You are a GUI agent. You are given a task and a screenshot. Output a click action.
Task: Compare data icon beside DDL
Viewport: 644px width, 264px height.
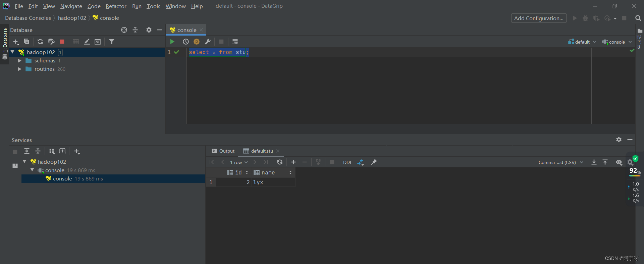361,162
